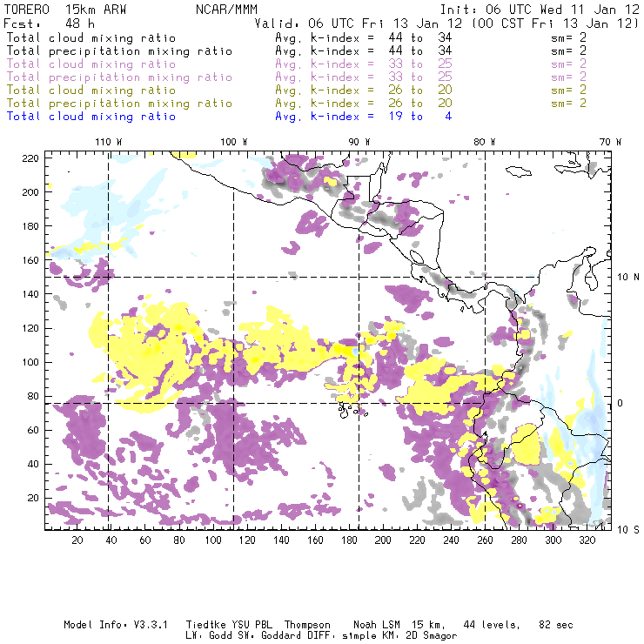This screenshot has width=644, height=644.
Task: Click horizontal axis tick label "320"
Action: [587, 540]
